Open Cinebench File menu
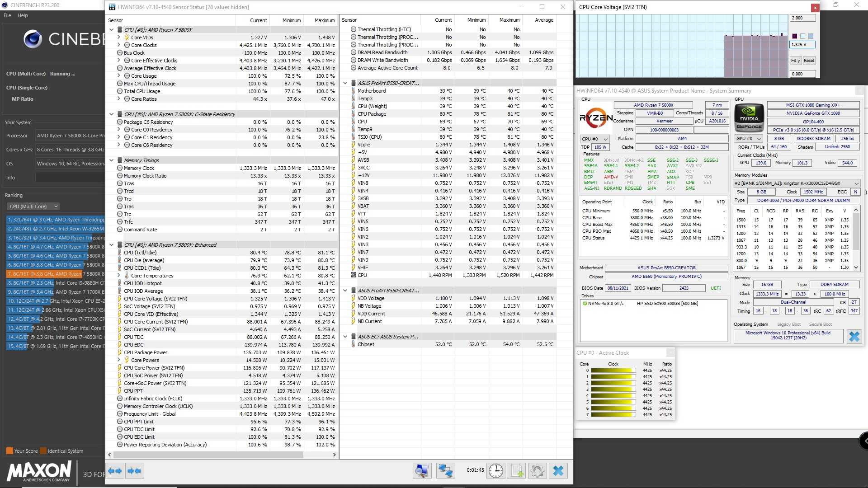 [7, 15]
